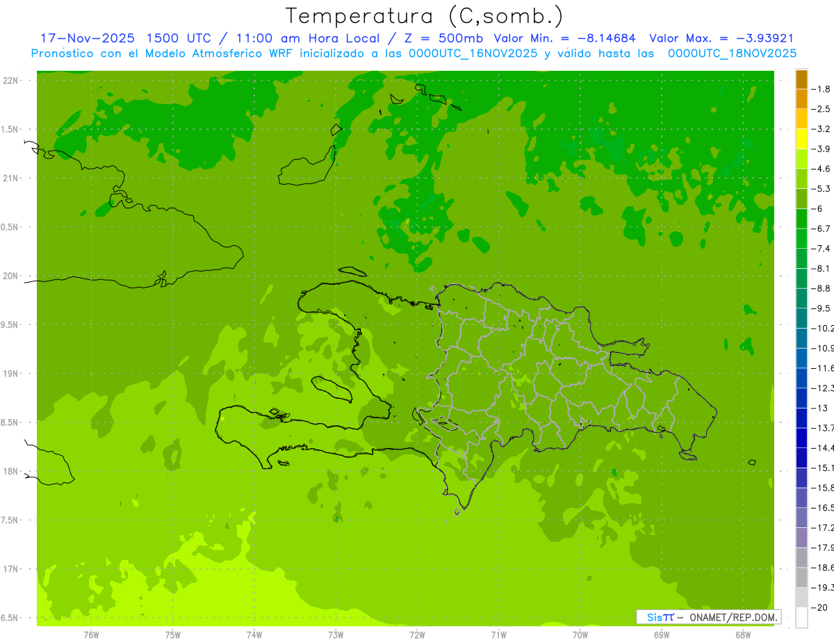Click the longitude axis label '69W'
The height and width of the screenshot is (644, 834).
click(x=662, y=634)
